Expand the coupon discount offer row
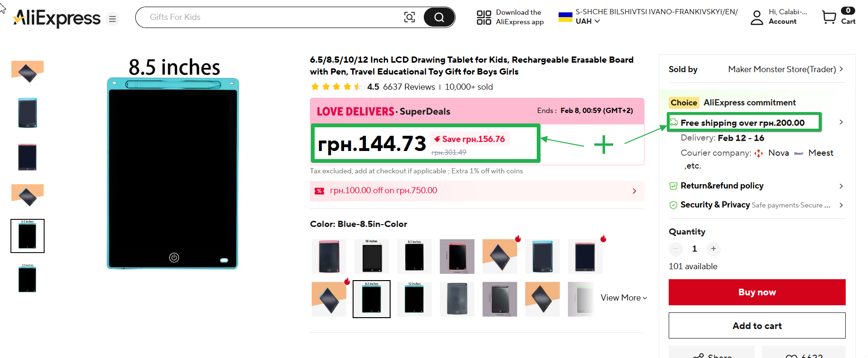Screen dimensions: 868x358 pos(634,191)
